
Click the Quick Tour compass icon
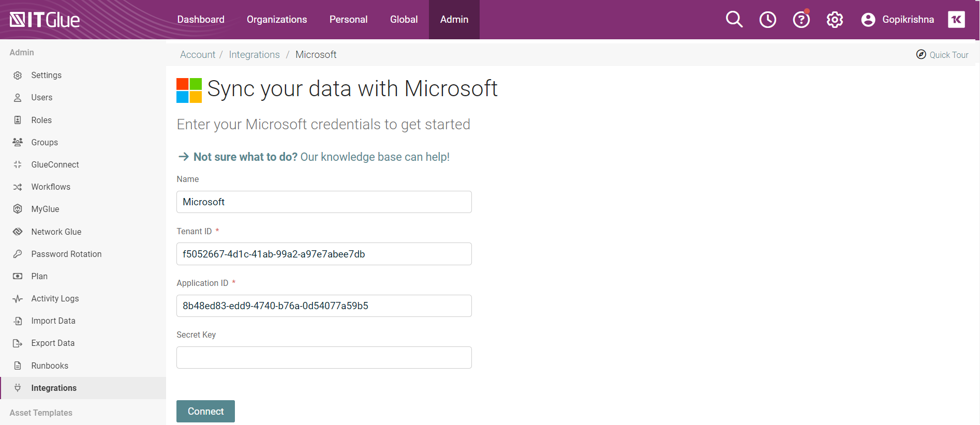[x=921, y=54]
